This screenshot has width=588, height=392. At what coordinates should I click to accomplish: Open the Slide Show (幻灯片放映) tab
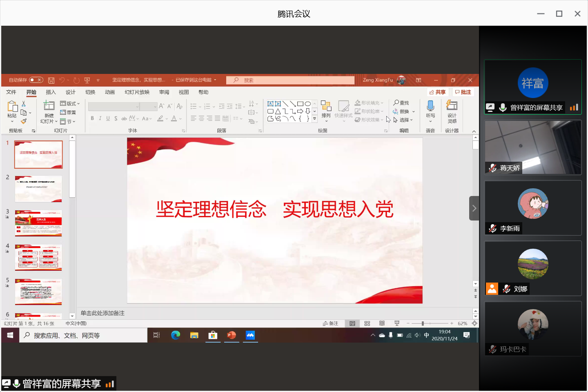(x=137, y=92)
